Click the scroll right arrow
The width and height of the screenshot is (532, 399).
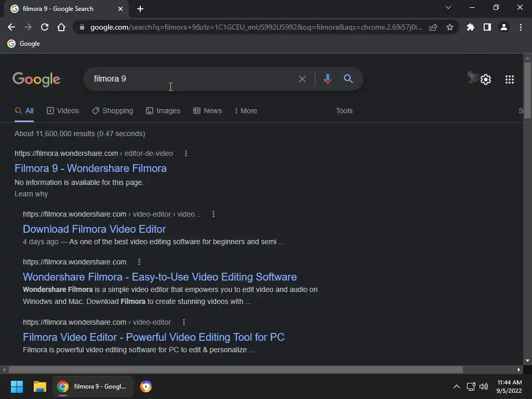tap(519, 369)
